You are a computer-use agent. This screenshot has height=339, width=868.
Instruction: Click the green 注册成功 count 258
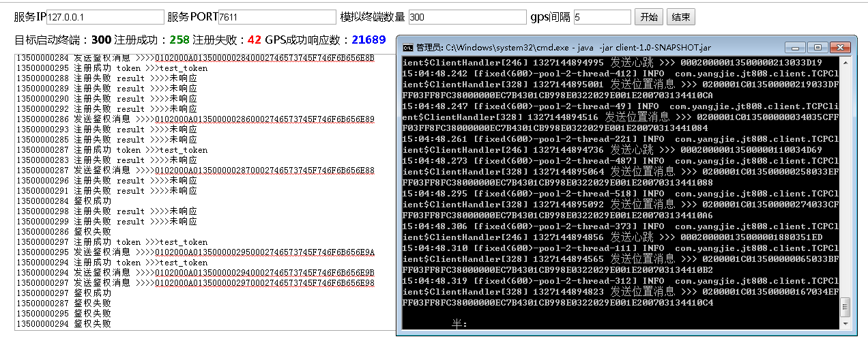179,40
